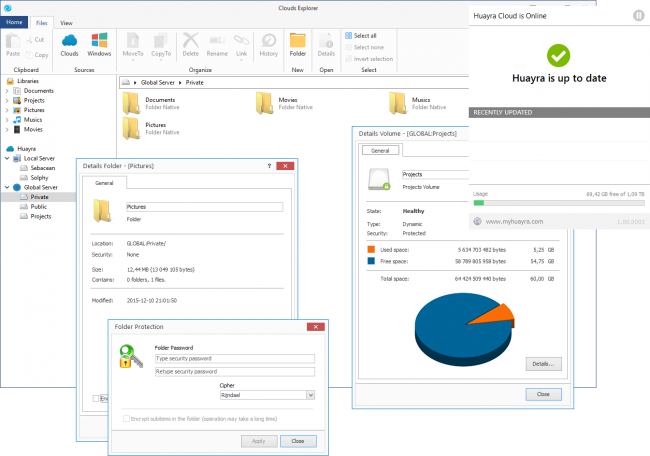The image size is (650, 456).
Task: Expand Movies library node
Action: (x=7, y=129)
